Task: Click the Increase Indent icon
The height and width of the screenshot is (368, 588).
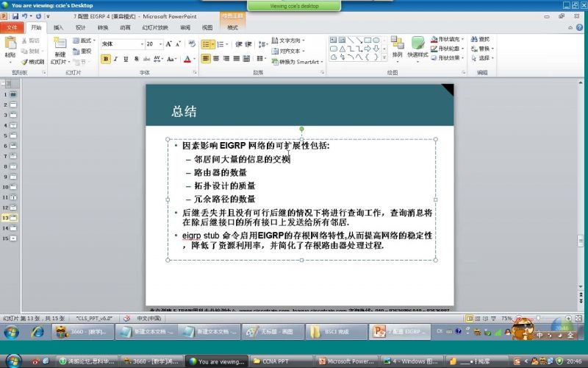Action: 248,44
